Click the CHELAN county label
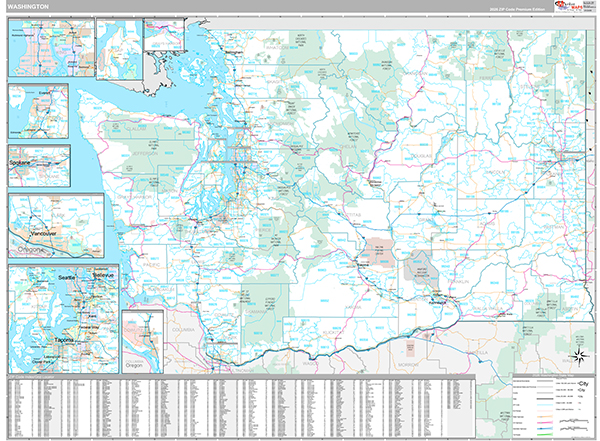The image size is (600, 441). point(348,146)
